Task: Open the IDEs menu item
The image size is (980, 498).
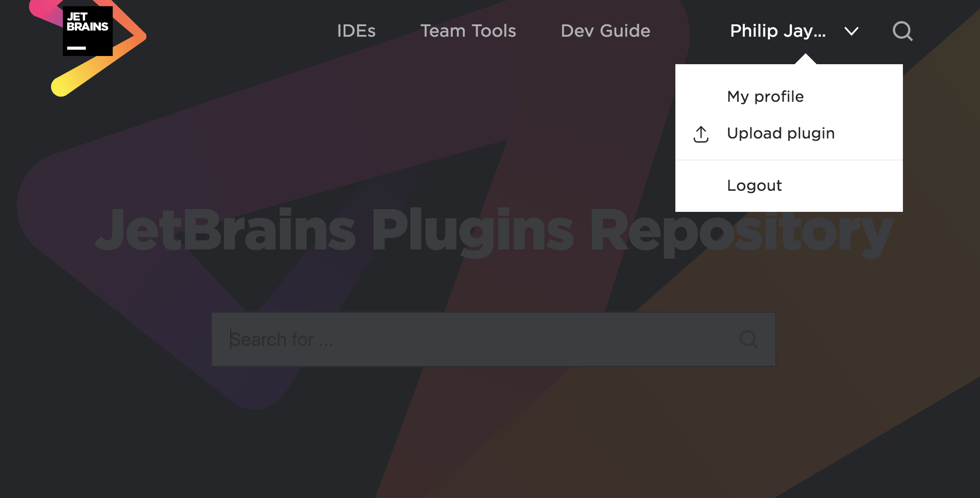Action: [356, 31]
